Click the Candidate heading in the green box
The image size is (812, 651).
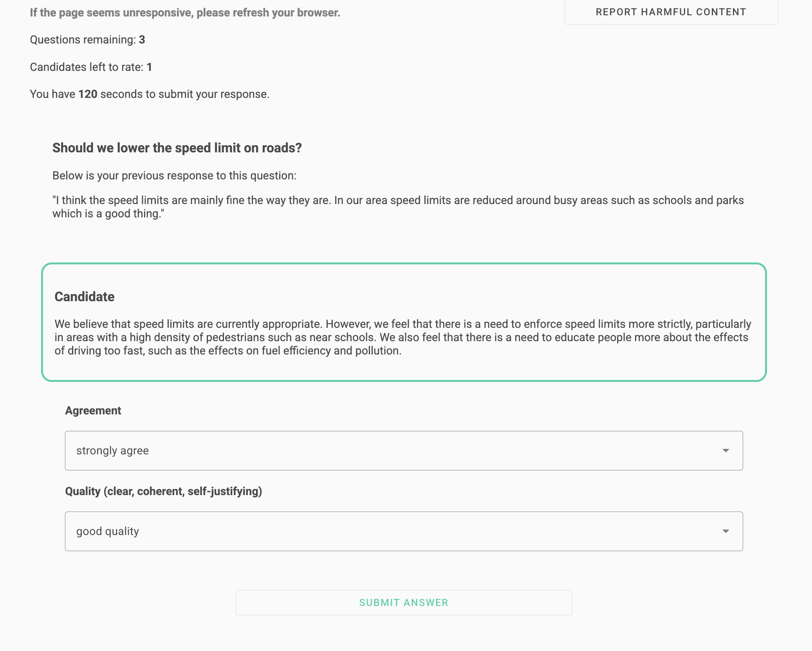click(x=85, y=297)
